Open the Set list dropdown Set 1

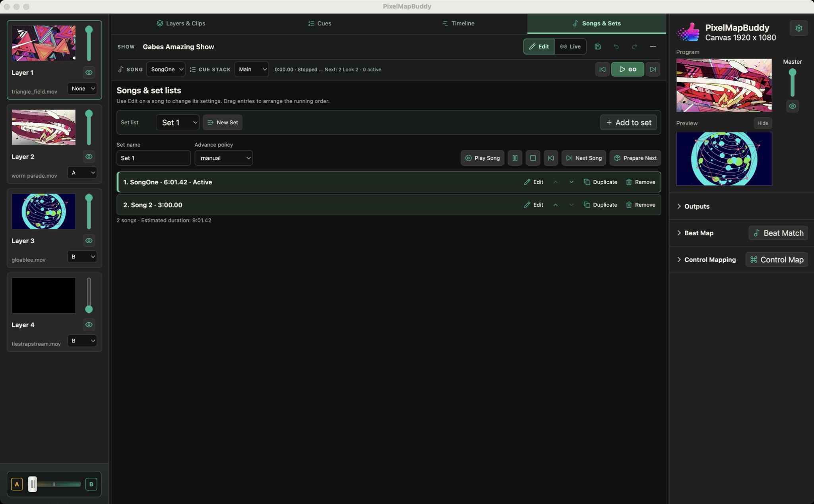pos(178,122)
